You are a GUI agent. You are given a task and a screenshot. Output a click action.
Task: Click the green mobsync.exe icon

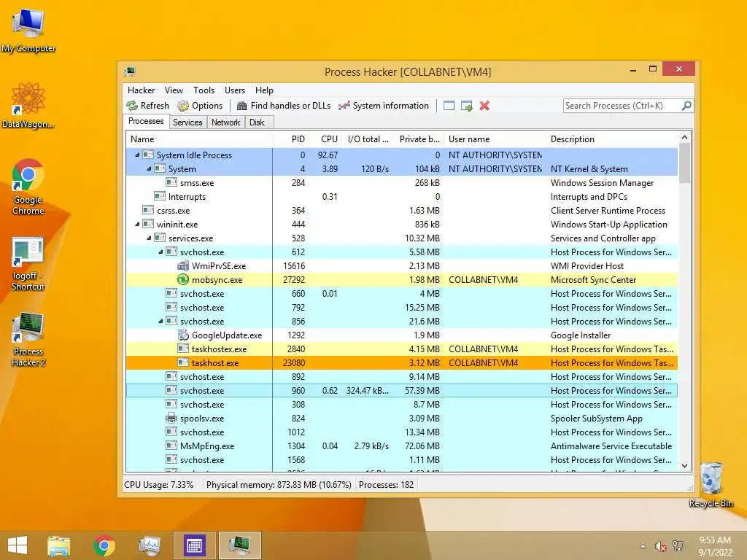point(183,279)
